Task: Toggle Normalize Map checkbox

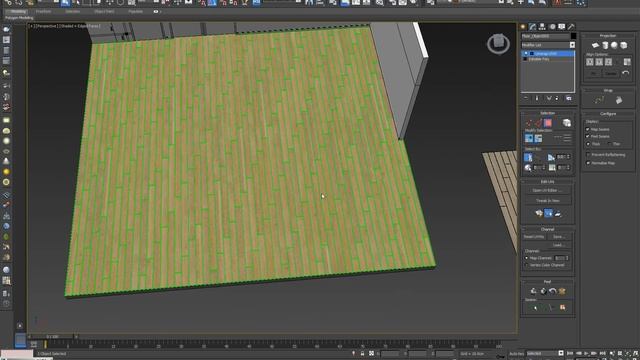Action: (x=588, y=163)
